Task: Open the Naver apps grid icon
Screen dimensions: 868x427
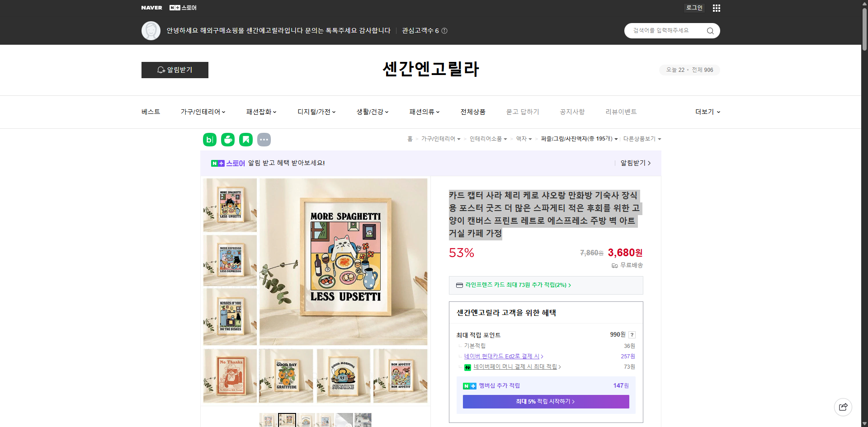Action: click(716, 8)
